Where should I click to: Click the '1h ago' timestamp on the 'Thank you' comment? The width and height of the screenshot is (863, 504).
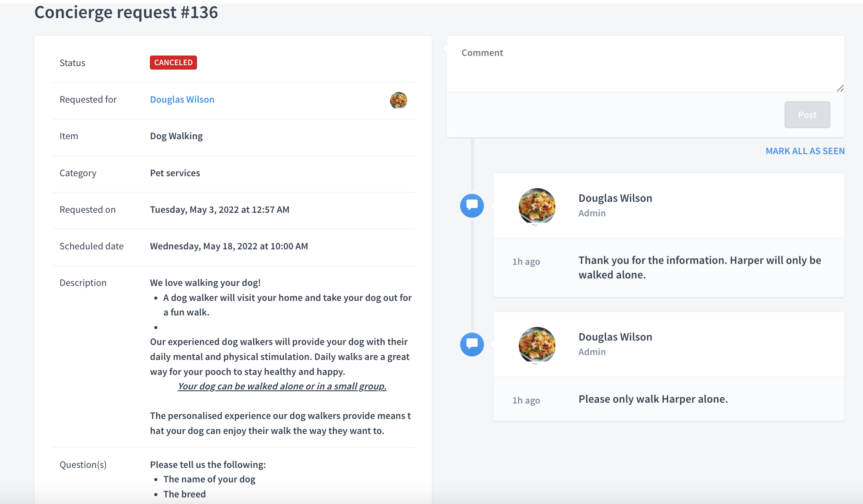pos(526,262)
